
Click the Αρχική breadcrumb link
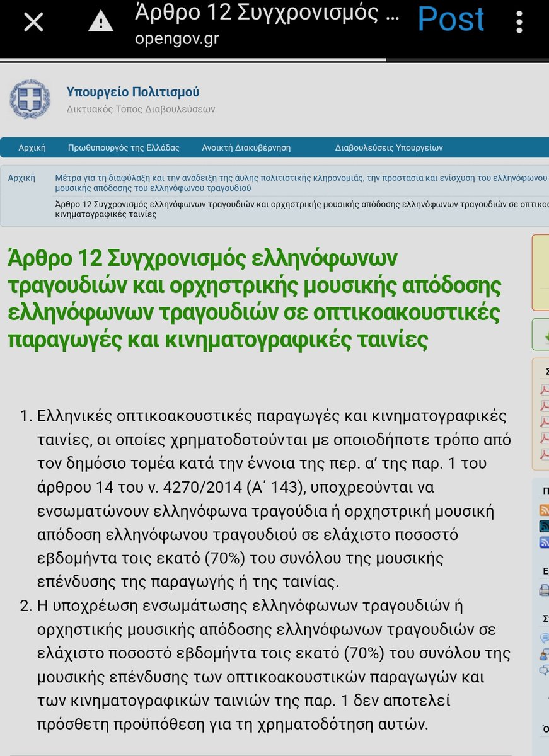tap(21, 178)
